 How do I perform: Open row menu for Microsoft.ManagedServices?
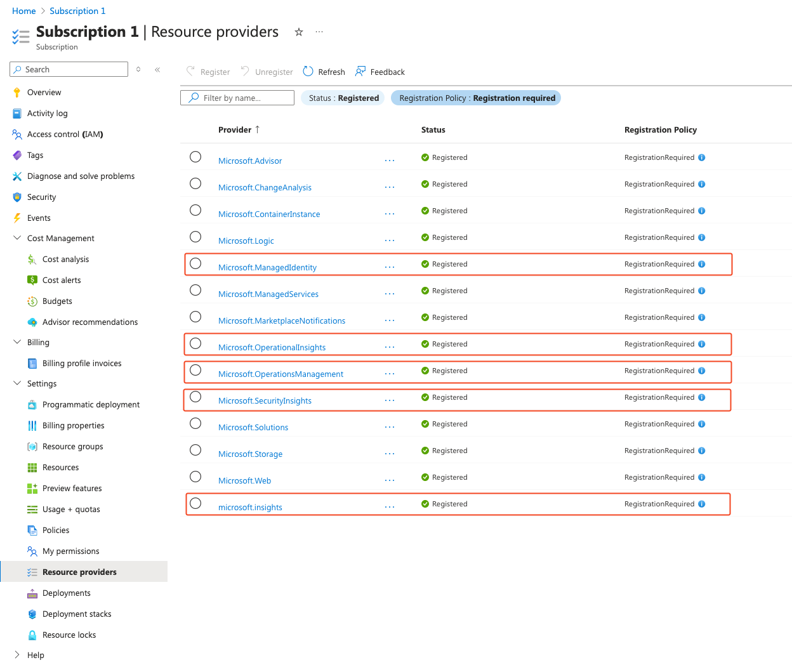(390, 294)
